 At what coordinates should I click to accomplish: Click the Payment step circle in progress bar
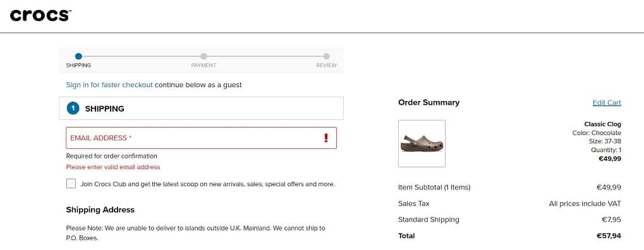pos(204,56)
